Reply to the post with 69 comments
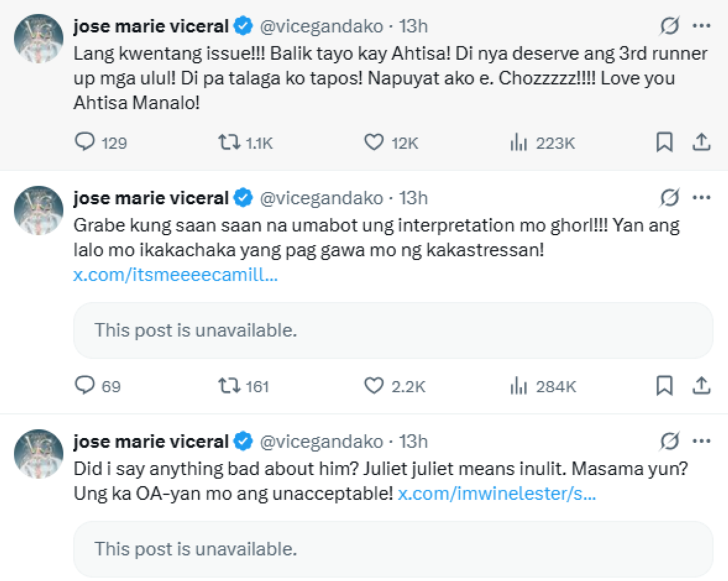This screenshot has width=728, height=581. click(83, 386)
